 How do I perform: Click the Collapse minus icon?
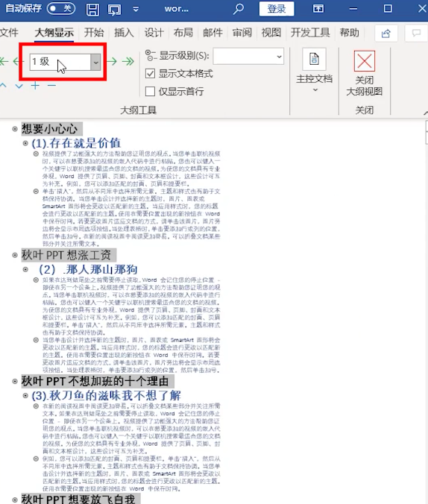coord(51,86)
